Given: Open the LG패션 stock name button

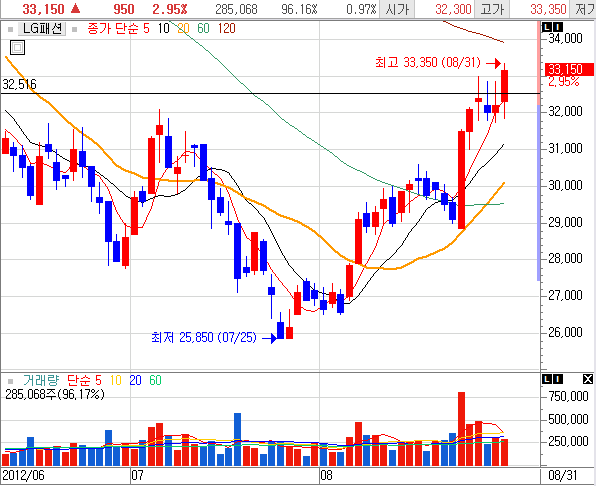Looking at the screenshot, I should click(x=42, y=28).
